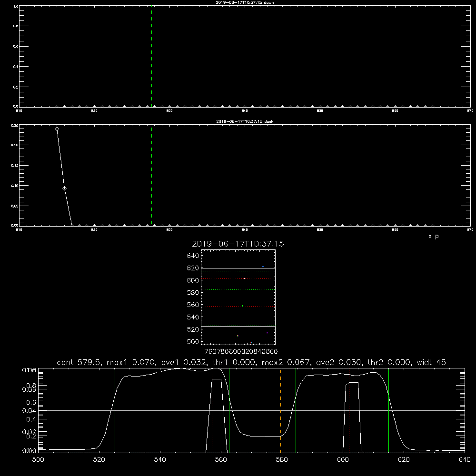Click the red dotted line near 557 in bottom plot
This screenshot has width=476, height=476.
pyautogui.click(x=212, y=410)
